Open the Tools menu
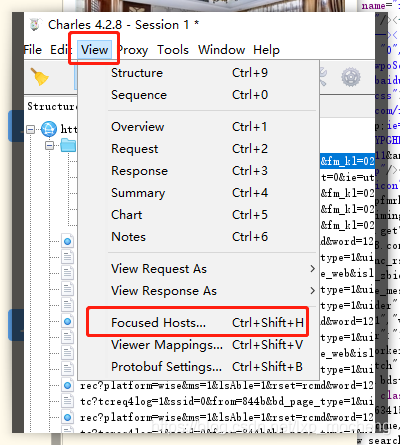The height and width of the screenshot is (445, 400). 173,50
